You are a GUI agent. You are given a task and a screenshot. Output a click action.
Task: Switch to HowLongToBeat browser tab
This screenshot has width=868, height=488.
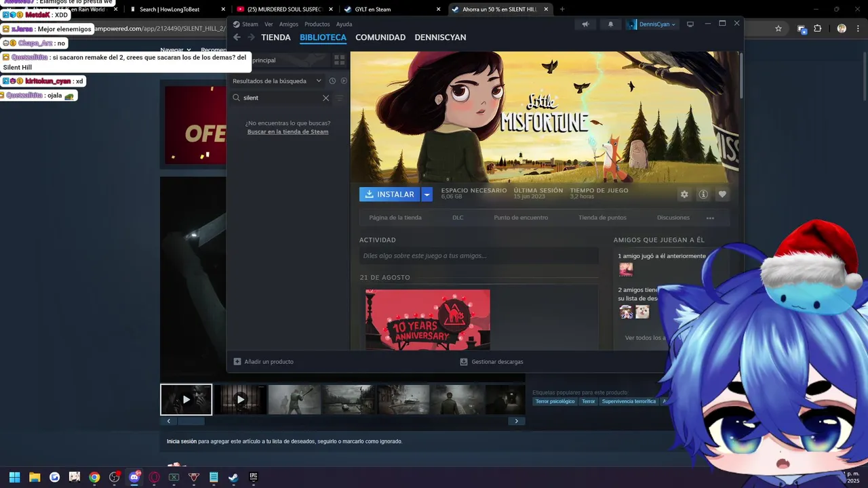tap(177, 9)
